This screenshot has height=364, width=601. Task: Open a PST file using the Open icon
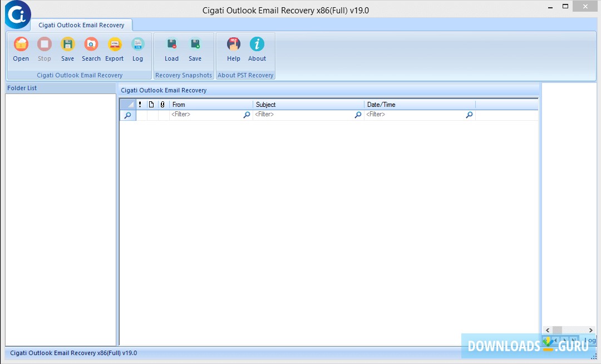21,49
